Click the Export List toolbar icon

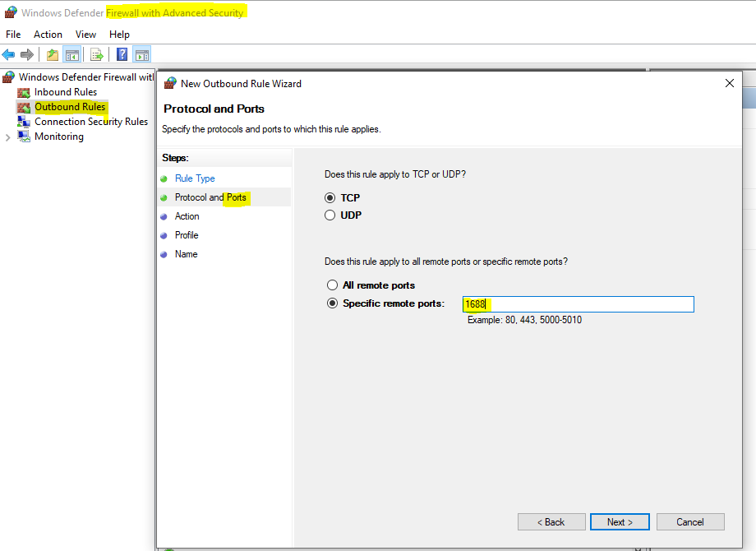coord(96,54)
